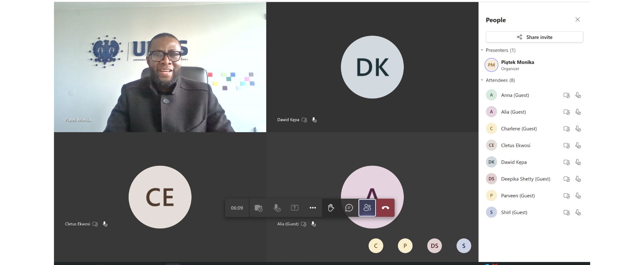Hang up the call

pos(385,208)
